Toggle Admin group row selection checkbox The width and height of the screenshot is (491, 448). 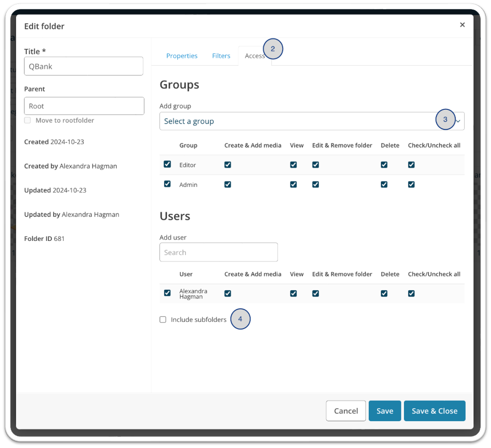pyautogui.click(x=167, y=184)
